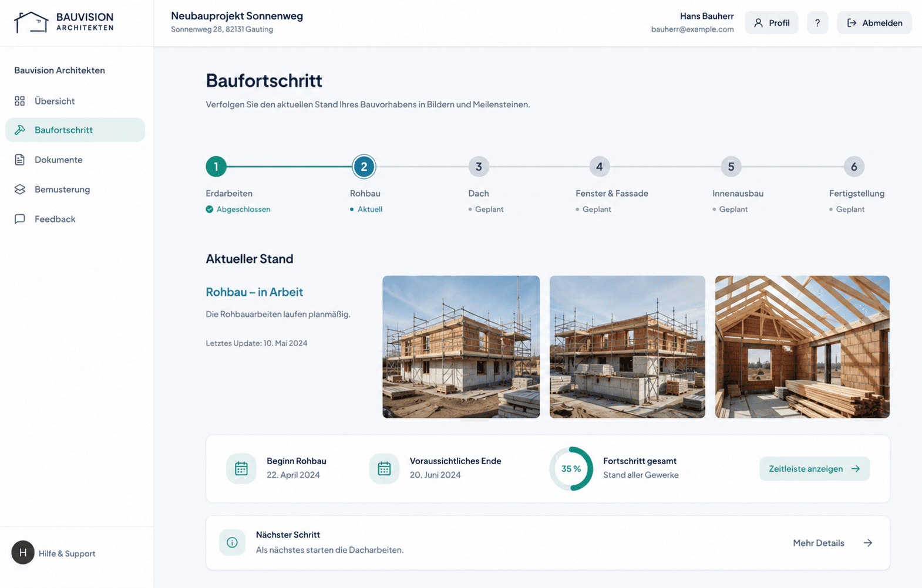Open first construction photo with scaffolding and crane
This screenshot has height=588, width=922.
coord(461,347)
